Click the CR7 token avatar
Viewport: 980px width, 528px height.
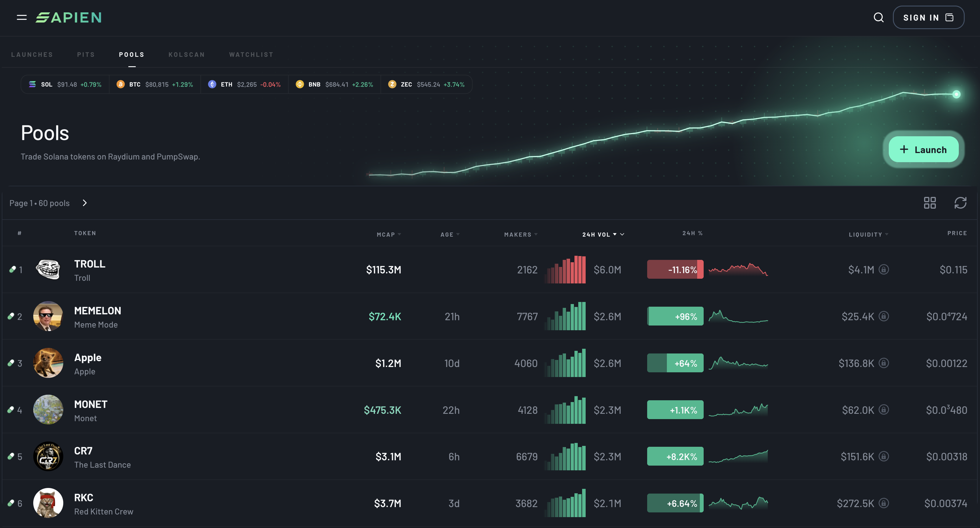(48, 456)
